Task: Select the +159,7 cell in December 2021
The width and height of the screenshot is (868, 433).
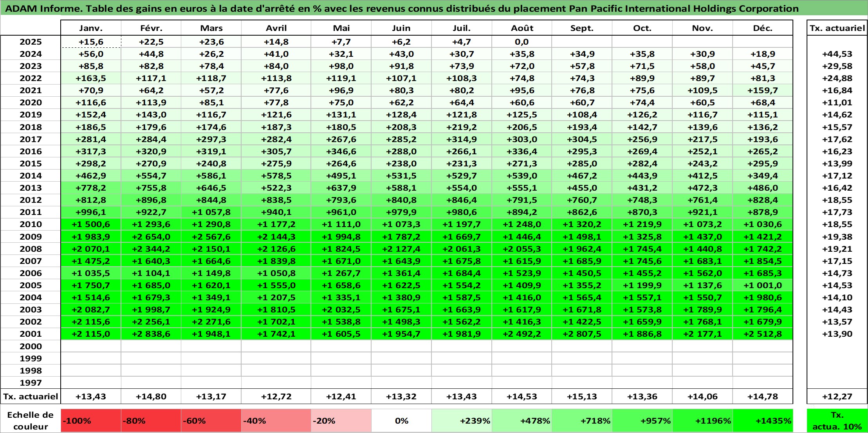Action: click(763, 90)
